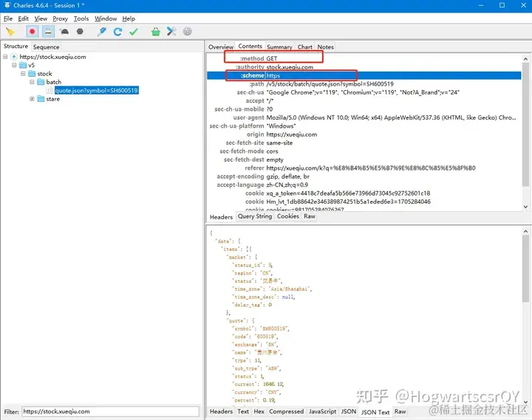Select the request Cookies tab
Image resolution: width=532 pixels, height=420 pixels.
(288, 216)
